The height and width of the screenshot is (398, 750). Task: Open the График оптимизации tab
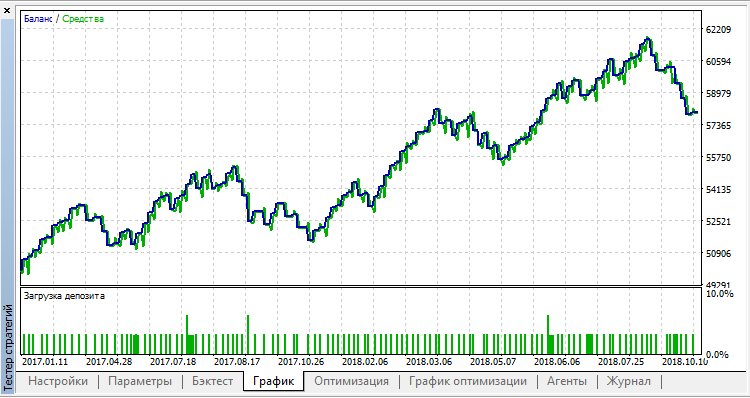(468, 381)
